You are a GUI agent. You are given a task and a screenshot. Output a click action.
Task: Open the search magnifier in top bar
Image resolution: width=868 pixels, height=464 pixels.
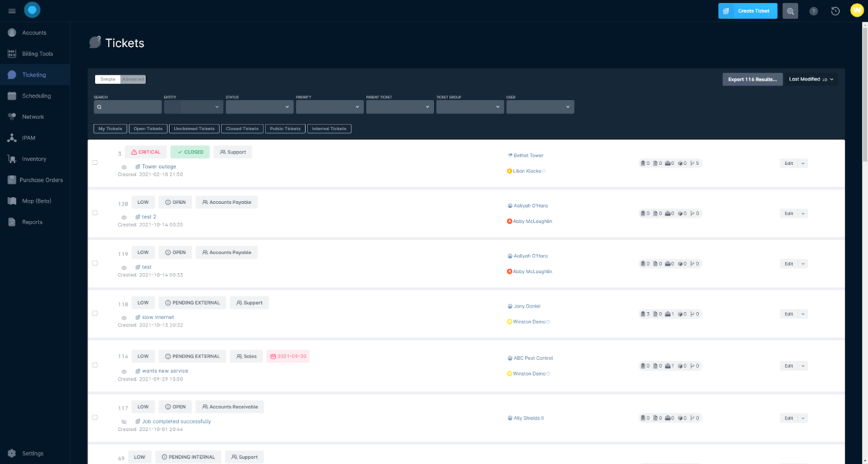(790, 10)
